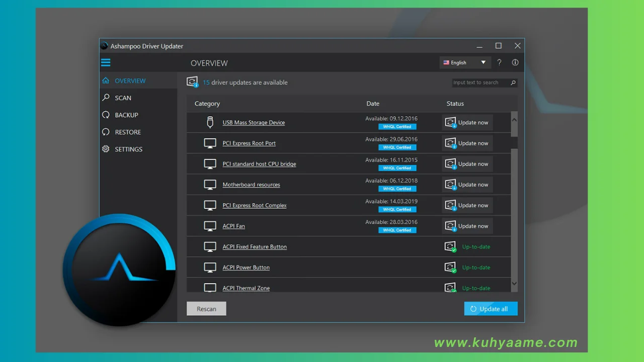Click the Rescan button
644x362 pixels.
(x=206, y=309)
